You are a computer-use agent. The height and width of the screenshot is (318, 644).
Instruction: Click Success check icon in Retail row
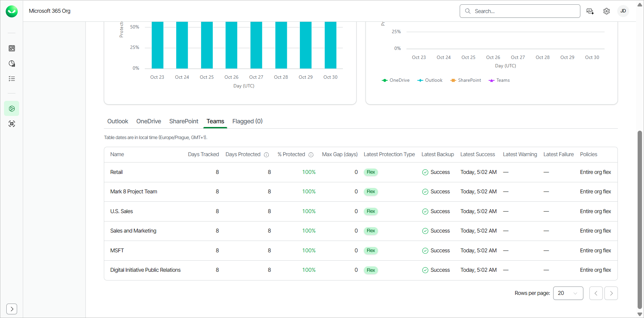coord(425,172)
